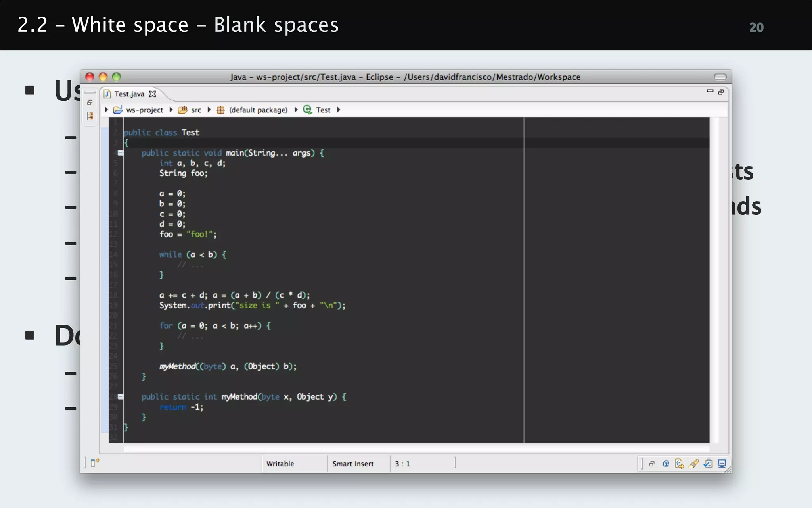Restore the minimized views in status bar
The height and width of the screenshot is (508, 812).
click(x=652, y=464)
